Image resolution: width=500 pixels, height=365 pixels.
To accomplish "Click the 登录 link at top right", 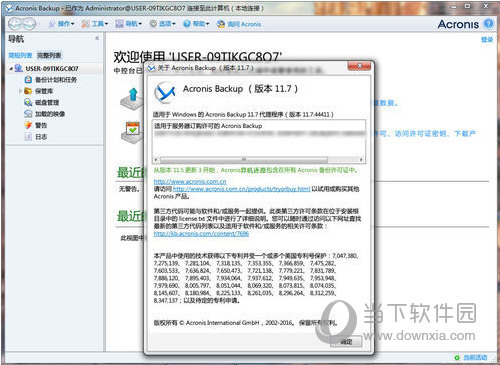I will pyautogui.click(x=487, y=40).
